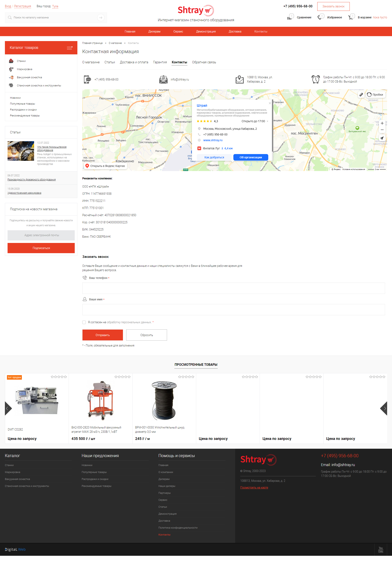The image size is (392, 567).
Task: Click the phone chat icon near +7 (495) 956-68-00
Action: pyautogui.click(x=87, y=79)
